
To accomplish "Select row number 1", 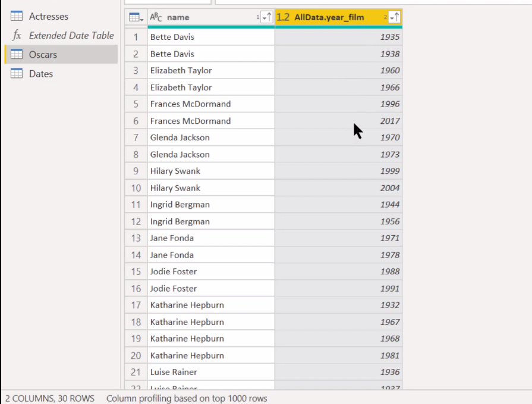I will pos(136,37).
